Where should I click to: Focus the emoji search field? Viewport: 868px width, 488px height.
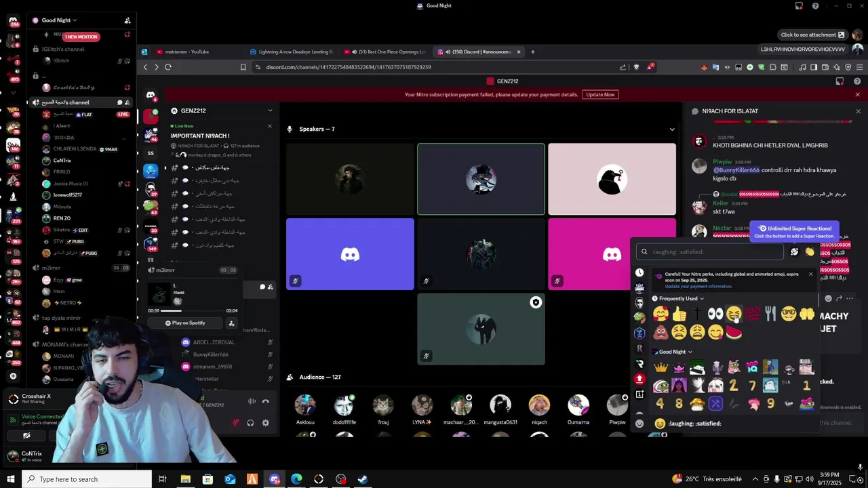pyautogui.click(x=710, y=251)
